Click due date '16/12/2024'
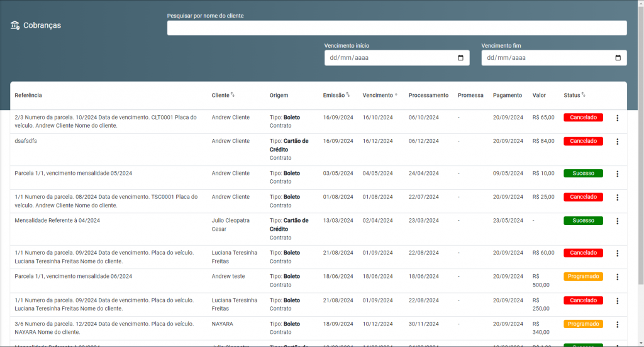Image resolution: width=644 pixels, height=347 pixels. 377,141
